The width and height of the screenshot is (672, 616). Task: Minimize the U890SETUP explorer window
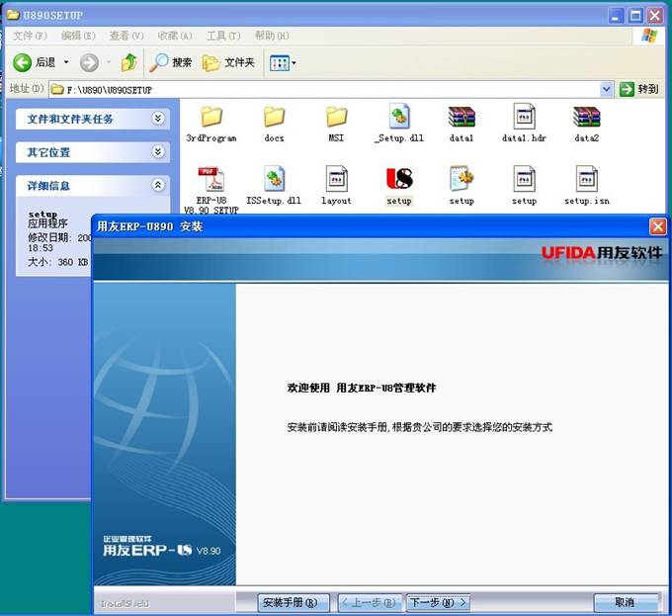point(616,16)
